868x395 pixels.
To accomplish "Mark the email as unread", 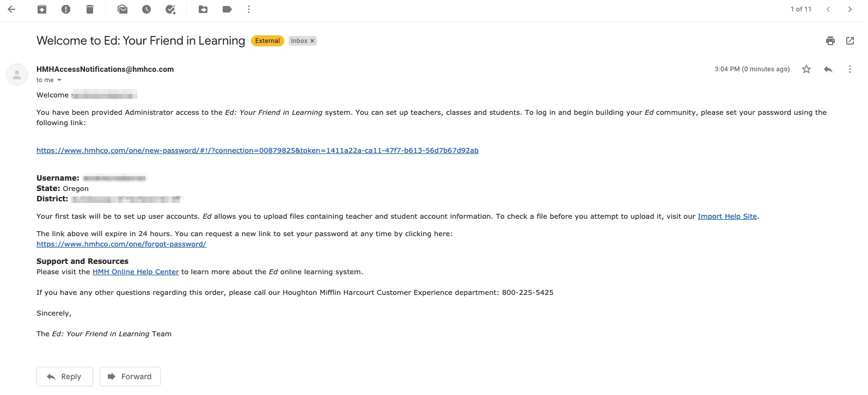I will tap(122, 9).
